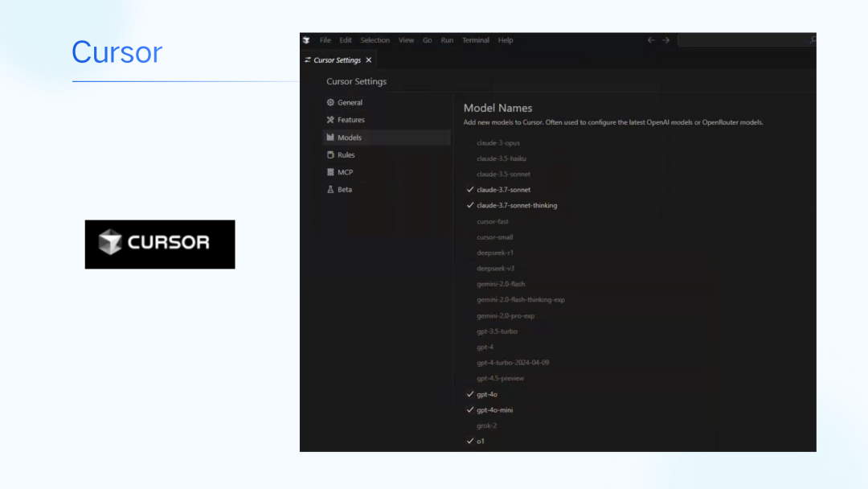Click the Beta flask icon in sidebar
This screenshot has width=868, height=489.
[330, 190]
